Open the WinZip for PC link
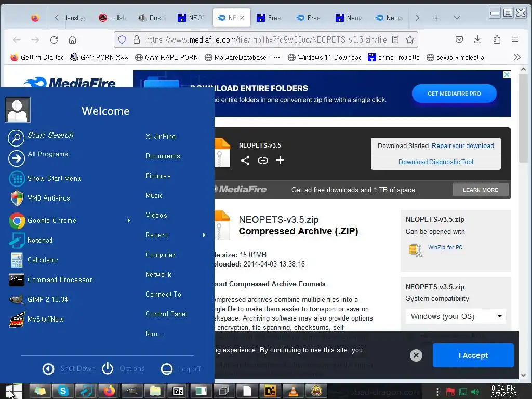Viewport: 532px width, 399px height. click(445, 247)
